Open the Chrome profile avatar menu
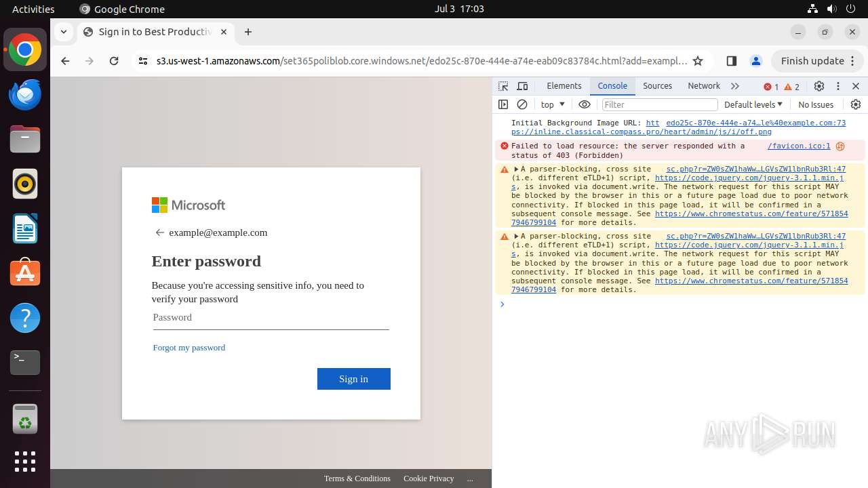 pyautogui.click(x=756, y=61)
